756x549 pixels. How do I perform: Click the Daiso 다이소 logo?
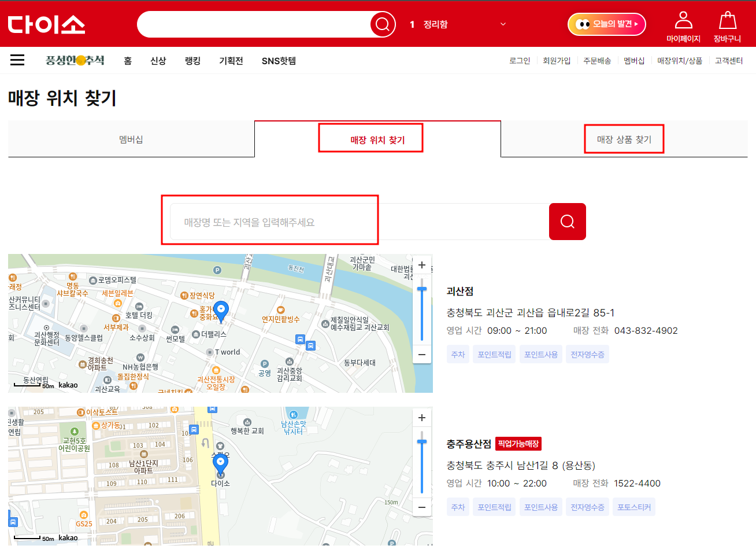click(46, 24)
